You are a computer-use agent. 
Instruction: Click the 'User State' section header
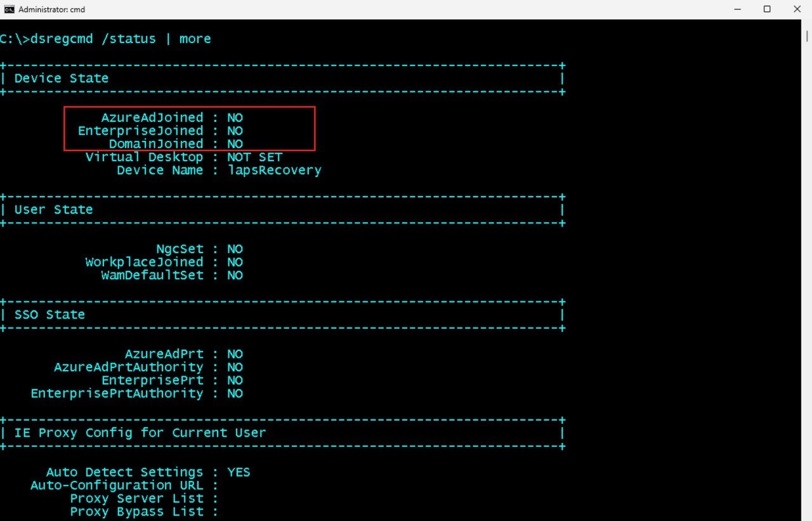click(x=54, y=209)
